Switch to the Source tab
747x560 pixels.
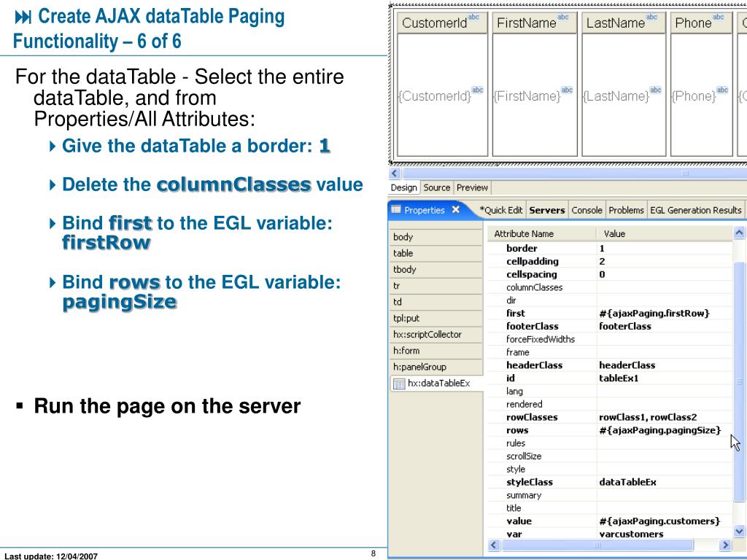(437, 187)
